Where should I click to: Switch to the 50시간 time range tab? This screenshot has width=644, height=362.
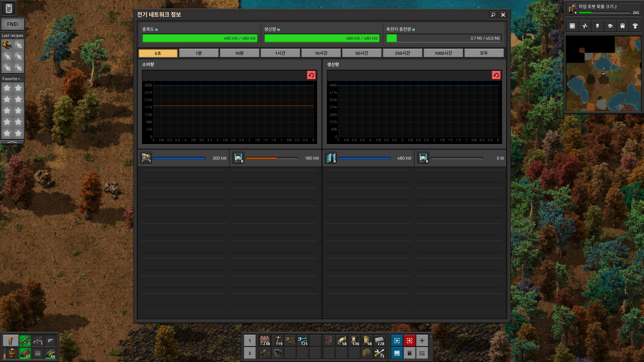pos(362,53)
